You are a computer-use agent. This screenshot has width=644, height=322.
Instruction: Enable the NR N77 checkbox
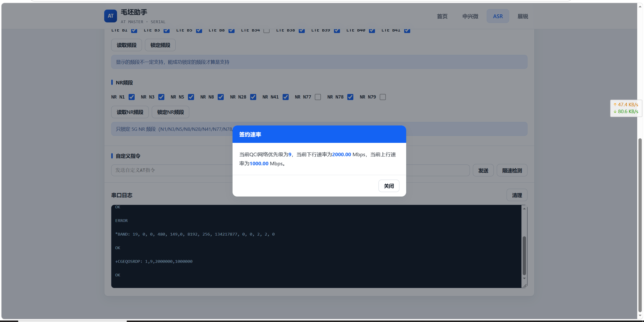click(318, 97)
